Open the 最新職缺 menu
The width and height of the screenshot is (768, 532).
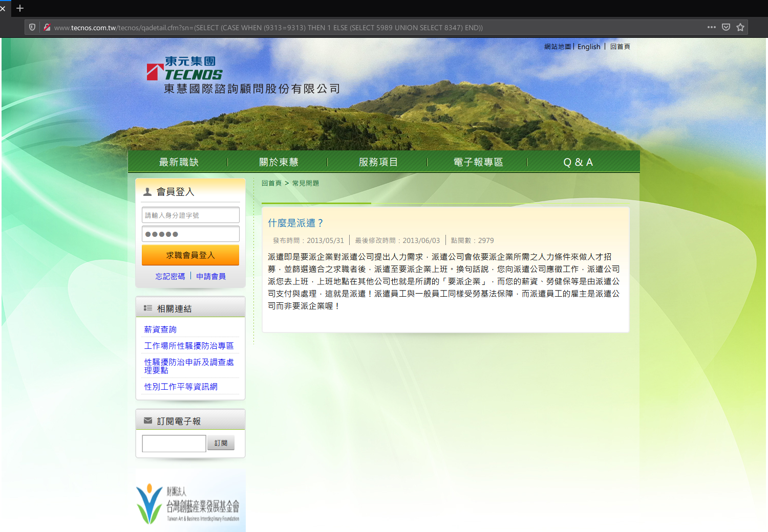click(x=178, y=162)
